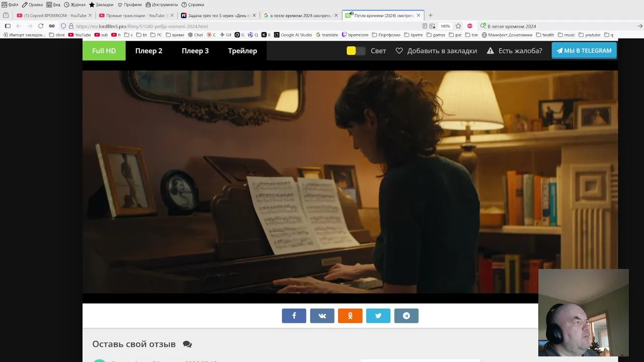Open the "Вид" view menu

click(x=53, y=5)
